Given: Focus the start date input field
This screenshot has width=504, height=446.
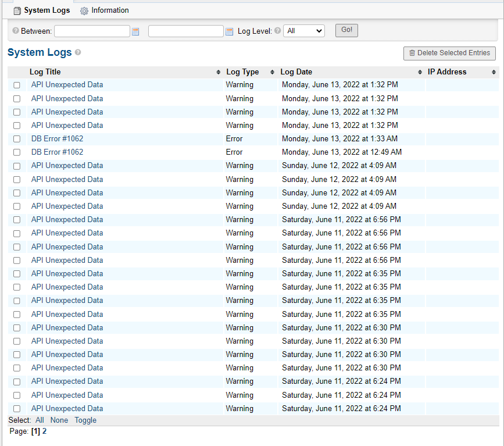Looking at the screenshot, I should click(92, 31).
